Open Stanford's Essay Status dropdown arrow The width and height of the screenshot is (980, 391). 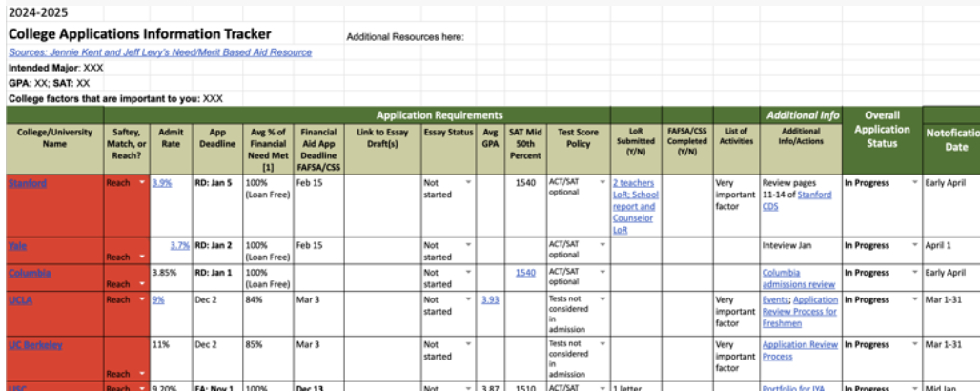coord(468,180)
